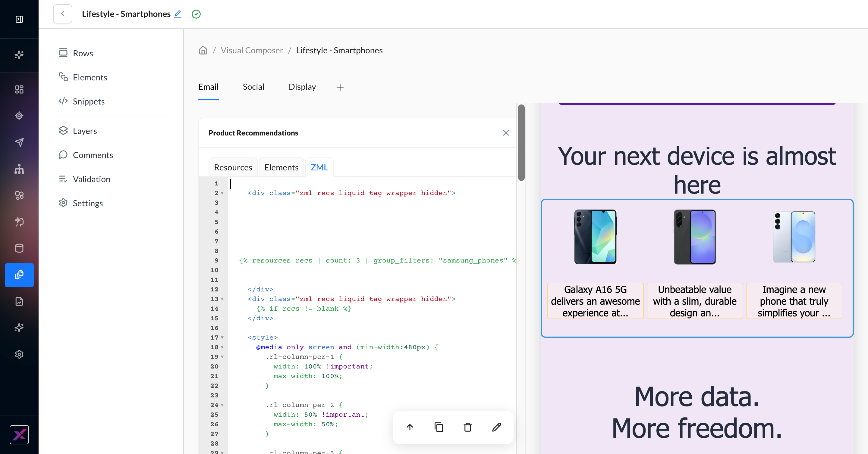Duplicate the element with copy icon
This screenshot has width=868, height=454.
click(439, 428)
